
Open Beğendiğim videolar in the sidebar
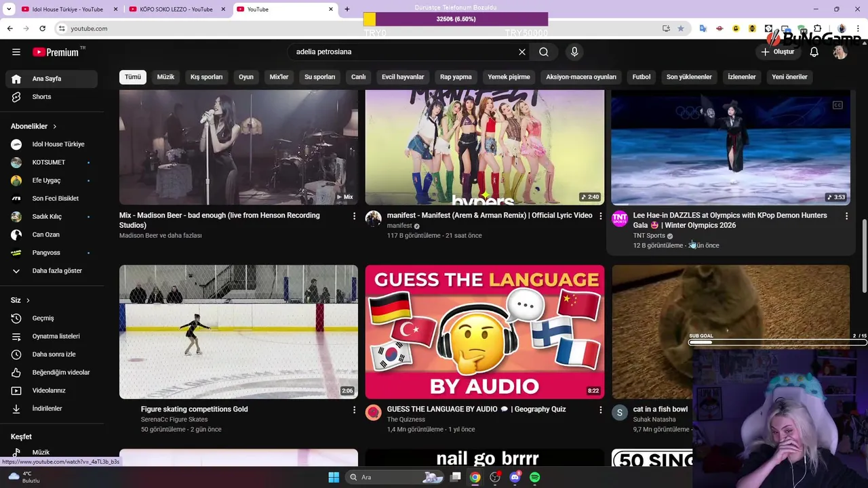[x=52, y=372]
